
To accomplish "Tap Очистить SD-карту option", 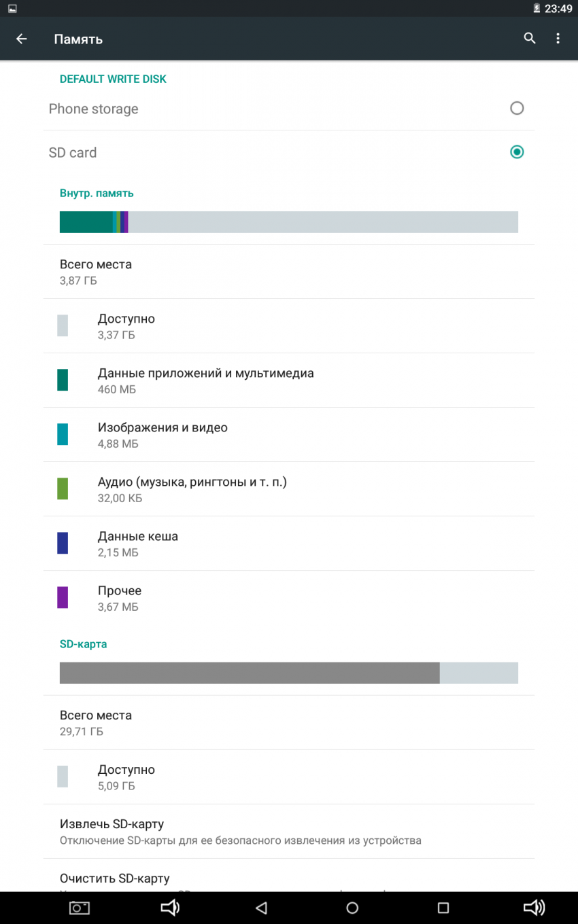I will click(x=115, y=878).
